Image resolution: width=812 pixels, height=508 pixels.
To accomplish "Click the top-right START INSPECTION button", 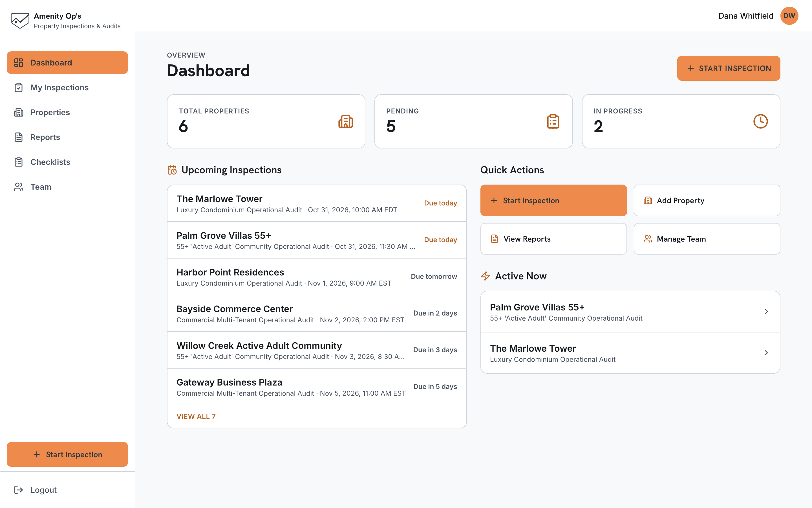I will click(x=729, y=68).
